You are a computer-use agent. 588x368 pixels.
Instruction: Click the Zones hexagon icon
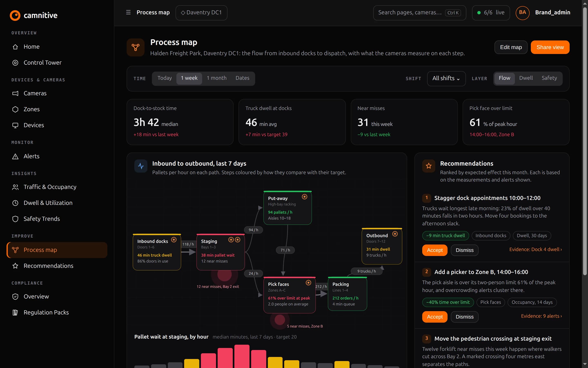15,109
